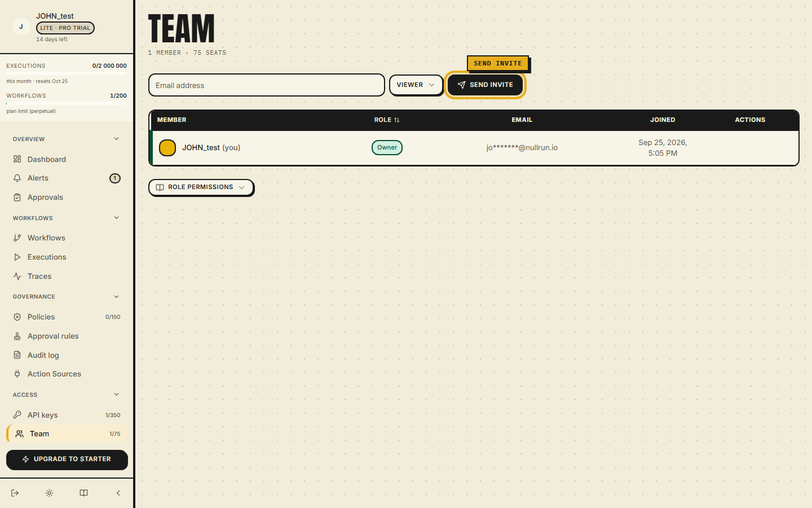Open the Viewer role dropdown
This screenshot has width=812, height=508.
pos(416,85)
